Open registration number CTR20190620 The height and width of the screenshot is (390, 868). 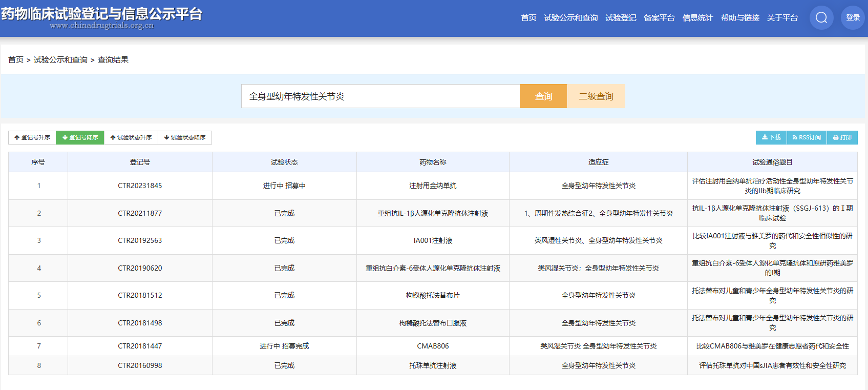coord(140,268)
